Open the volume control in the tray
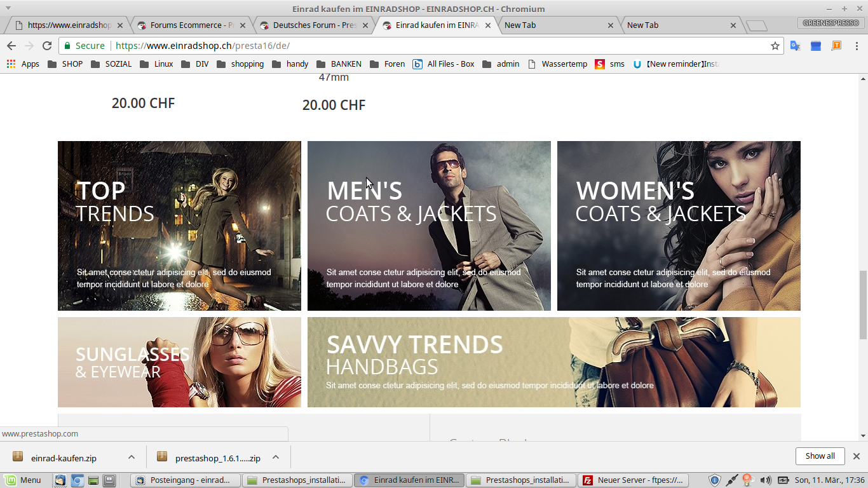Viewport: 868px width, 488px height. point(766,480)
